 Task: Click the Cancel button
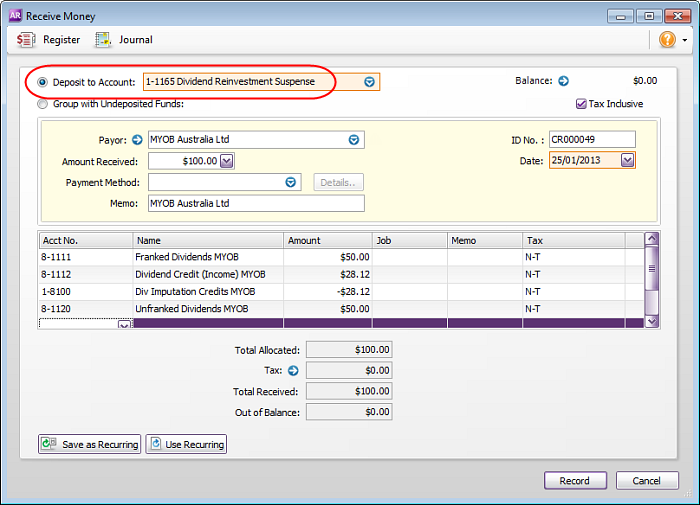click(647, 480)
